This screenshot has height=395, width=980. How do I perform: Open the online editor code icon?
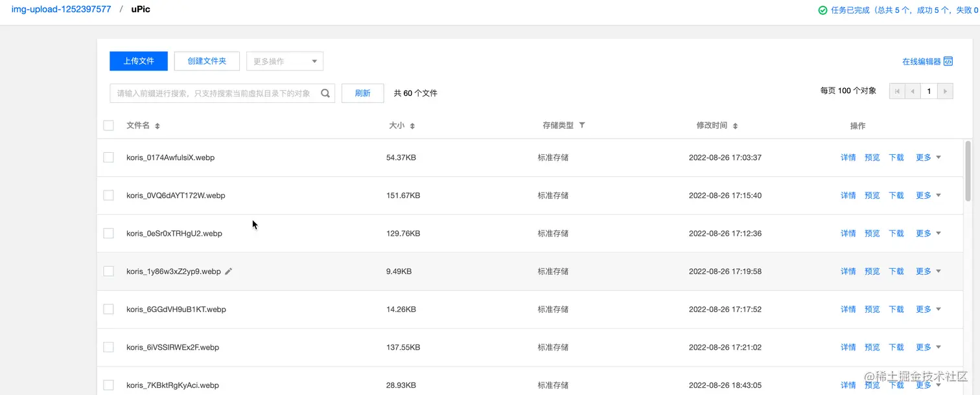948,62
